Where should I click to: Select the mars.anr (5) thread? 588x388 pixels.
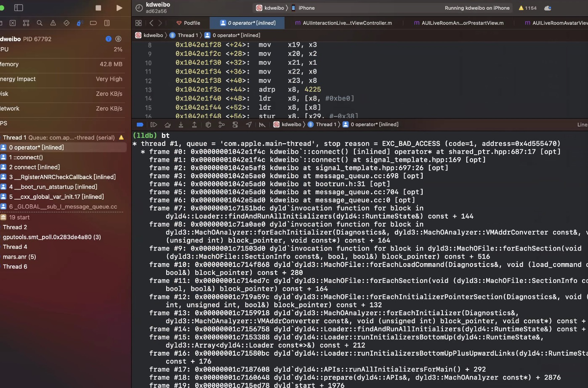coord(63,256)
